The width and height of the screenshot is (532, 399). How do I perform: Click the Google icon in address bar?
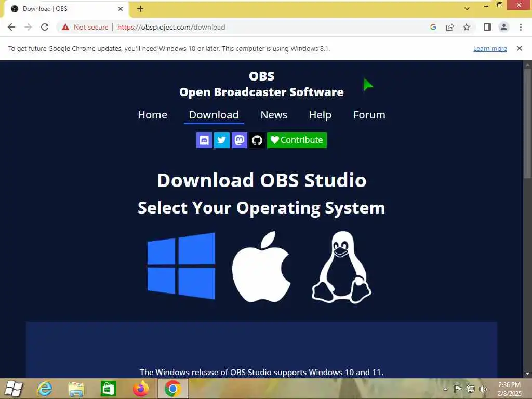(x=433, y=27)
